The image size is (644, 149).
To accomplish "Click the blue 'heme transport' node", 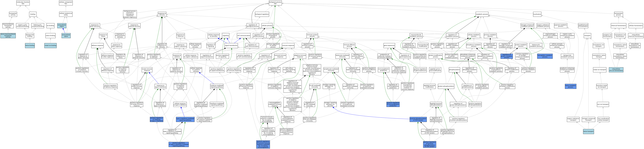I will pos(588,132).
